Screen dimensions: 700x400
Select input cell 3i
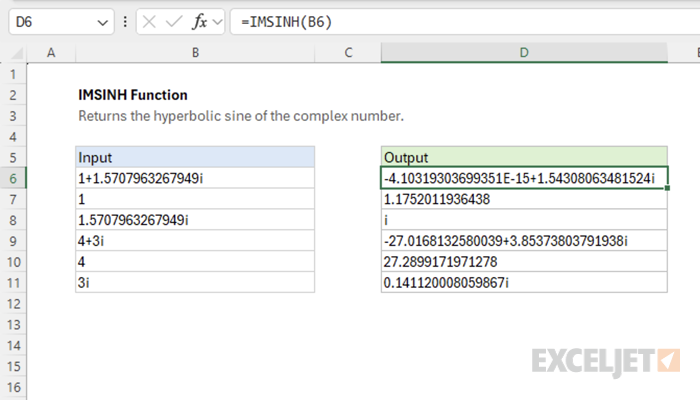(x=195, y=283)
